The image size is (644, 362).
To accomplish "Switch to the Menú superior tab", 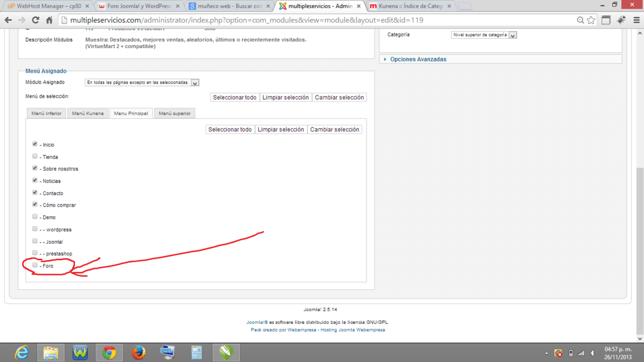I will point(174,114).
